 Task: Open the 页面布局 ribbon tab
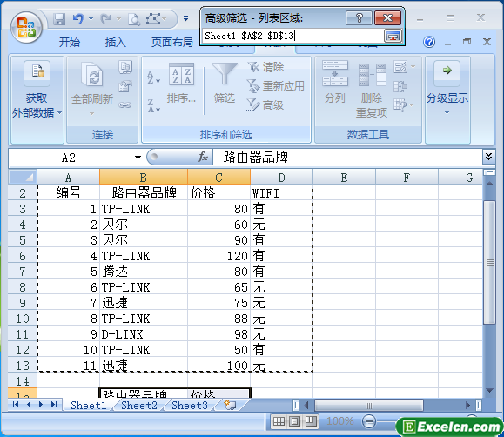click(172, 42)
